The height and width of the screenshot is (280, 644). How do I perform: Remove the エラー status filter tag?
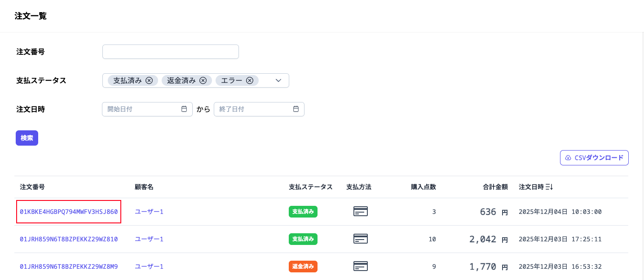tap(250, 80)
